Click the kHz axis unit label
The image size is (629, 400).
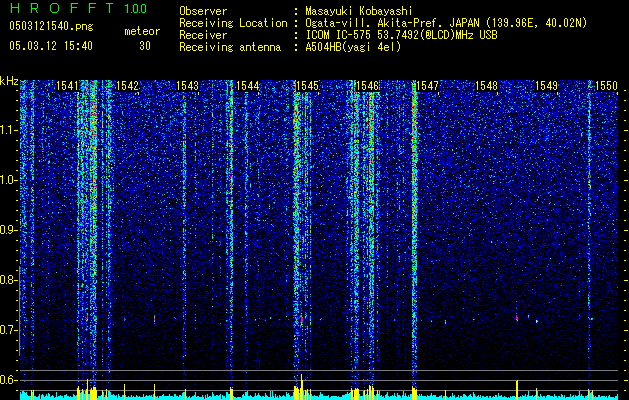(9, 81)
